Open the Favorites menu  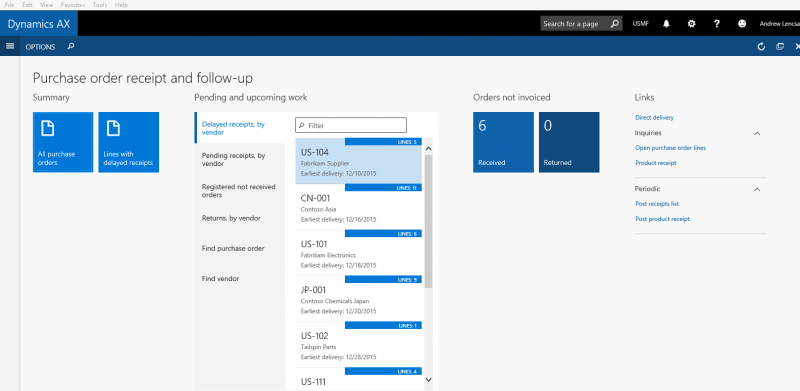tap(73, 5)
